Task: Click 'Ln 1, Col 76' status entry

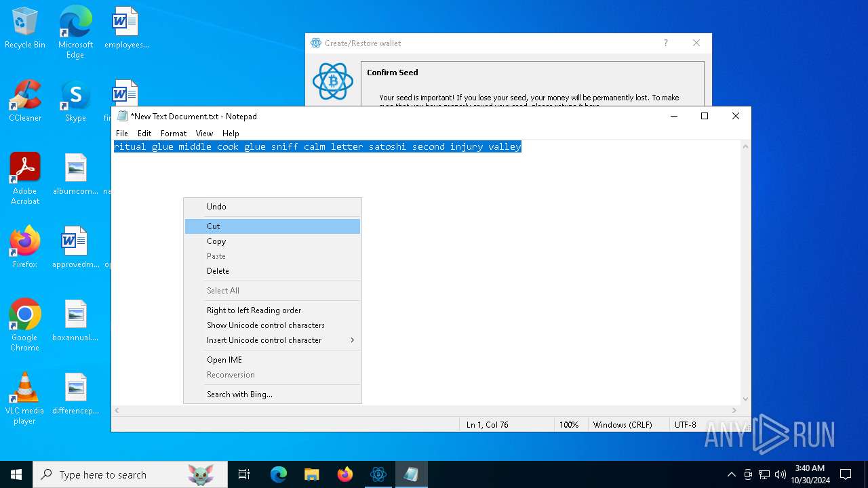Action: (x=487, y=425)
